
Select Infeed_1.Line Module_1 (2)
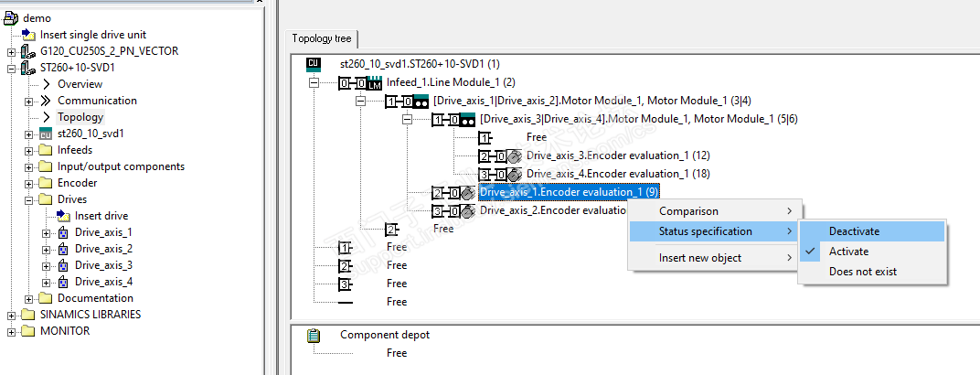click(x=452, y=82)
